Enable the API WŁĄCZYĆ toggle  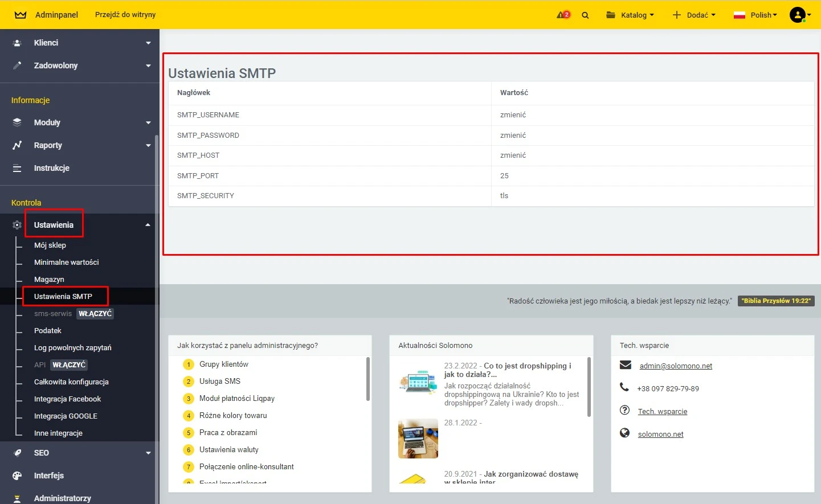point(69,365)
